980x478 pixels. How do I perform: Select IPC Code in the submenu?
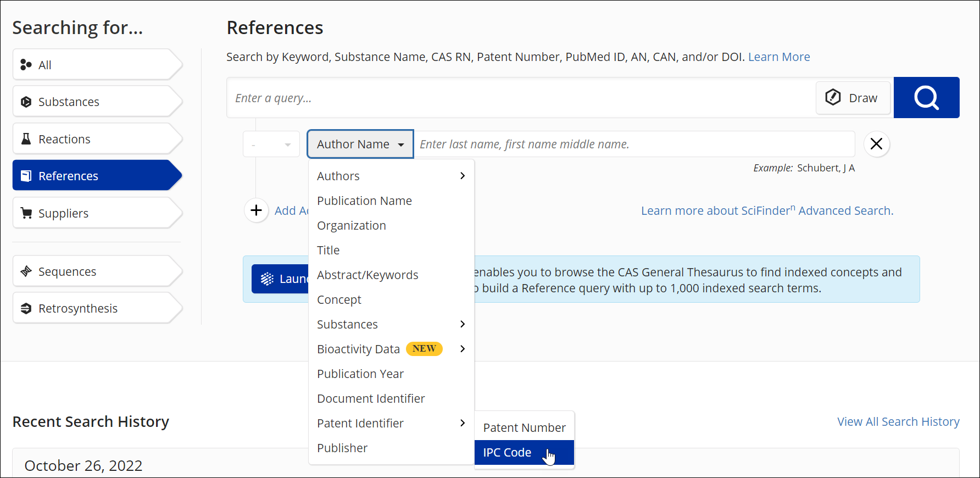524,452
